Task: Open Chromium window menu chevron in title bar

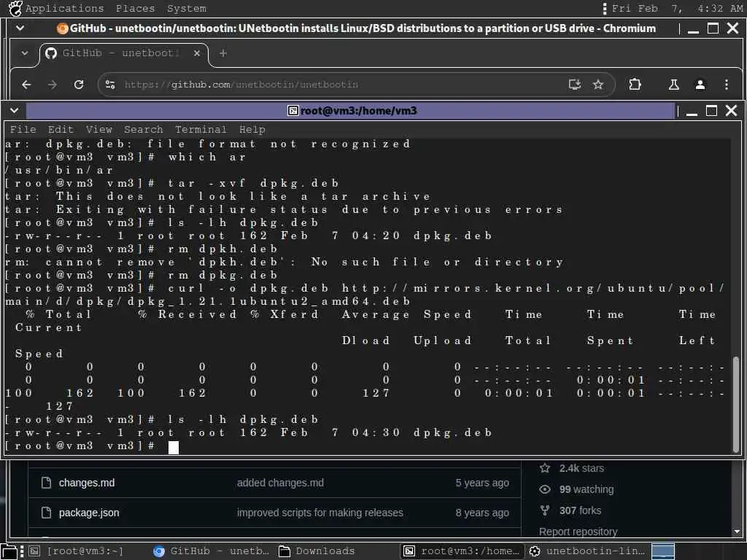Action: tap(20, 28)
